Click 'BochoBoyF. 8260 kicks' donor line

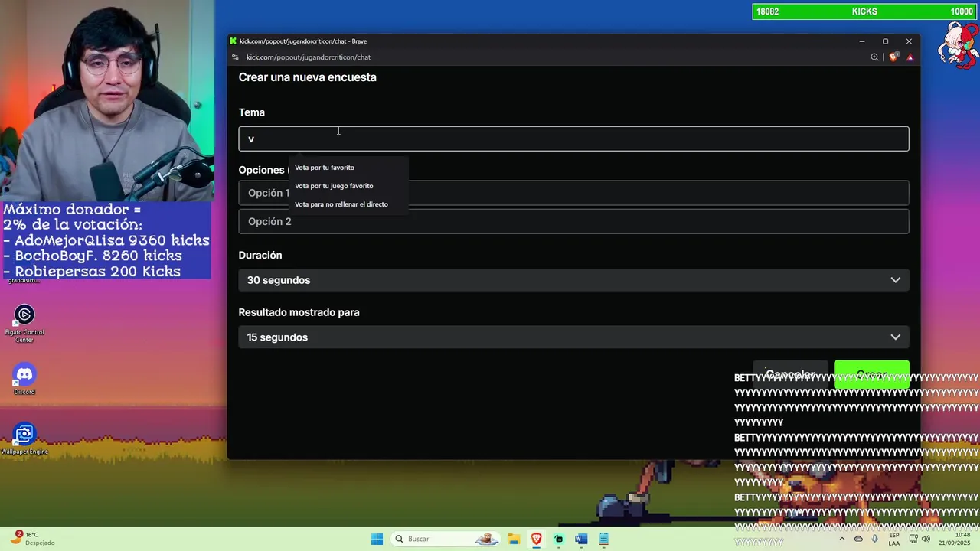(x=93, y=256)
